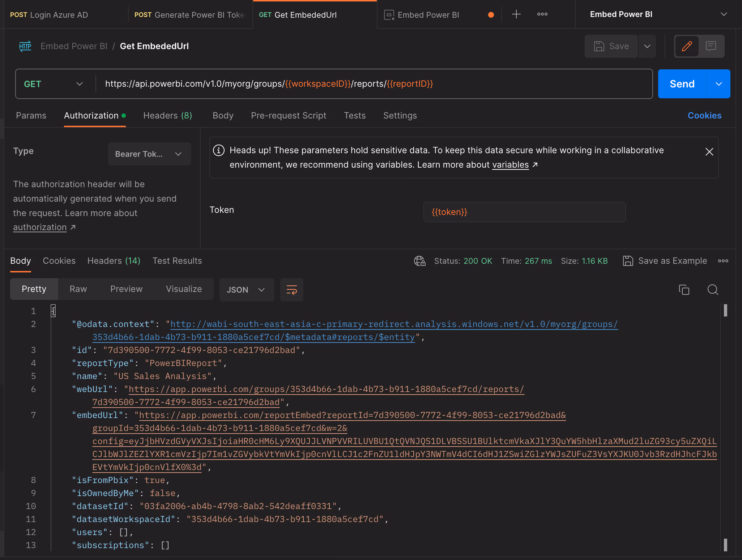Dismiss the heads-up sensitive data banner
Image resolution: width=742 pixels, height=560 pixels.
point(709,152)
